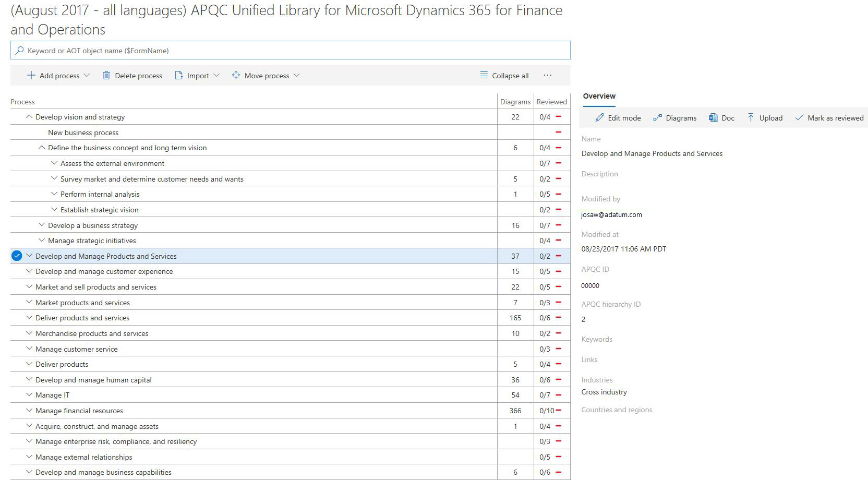Open Edit mode using the pencil icon
The height and width of the screenshot is (480, 868).
[x=599, y=117]
